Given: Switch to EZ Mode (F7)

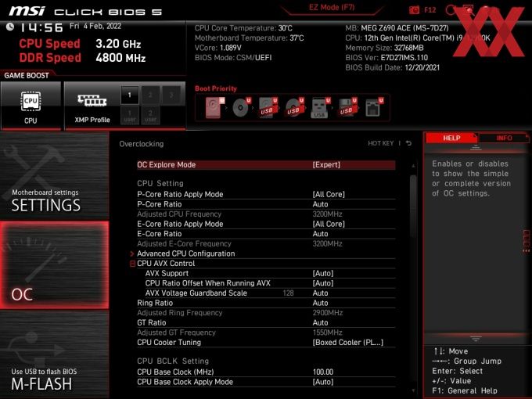Looking at the screenshot, I should click(x=332, y=8).
